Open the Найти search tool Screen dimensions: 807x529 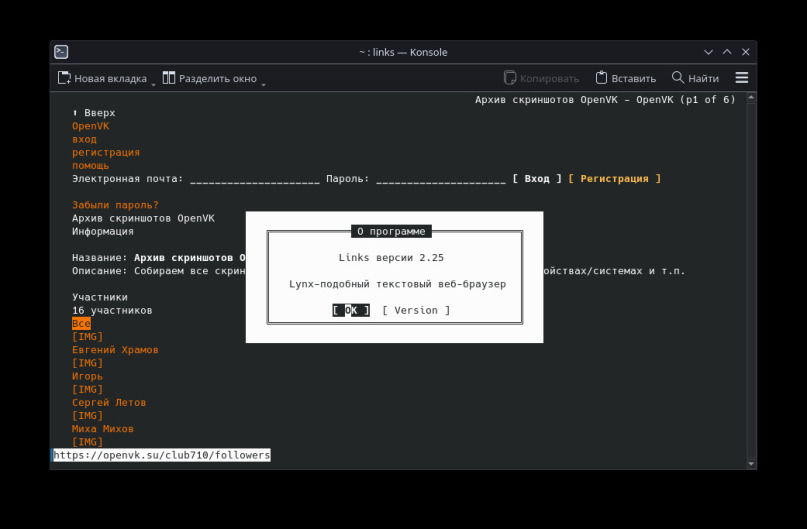coord(695,78)
